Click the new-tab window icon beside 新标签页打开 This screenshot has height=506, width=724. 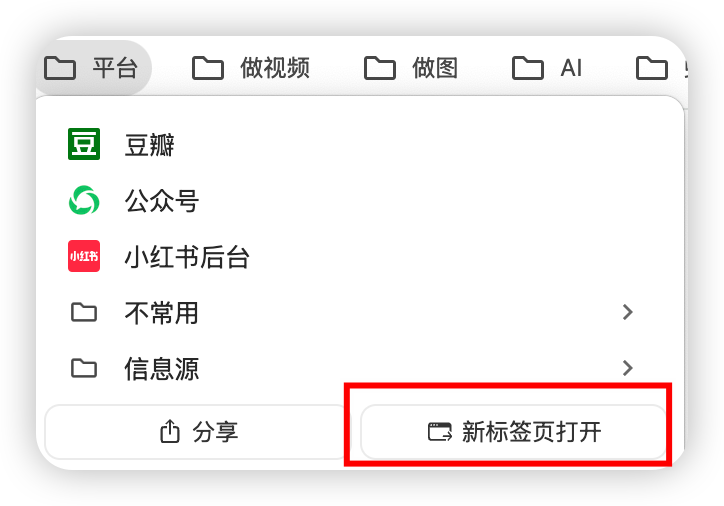pyautogui.click(x=440, y=432)
